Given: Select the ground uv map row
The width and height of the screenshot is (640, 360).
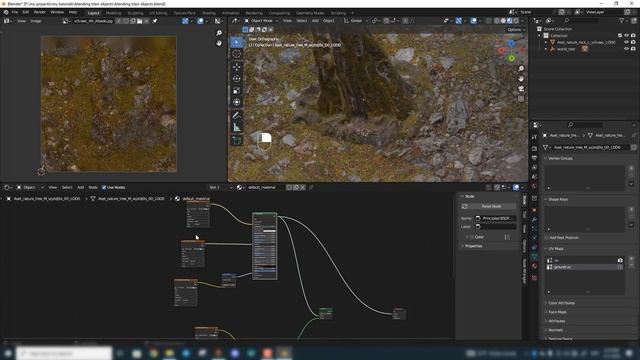Looking at the screenshot, I should [584, 267].
